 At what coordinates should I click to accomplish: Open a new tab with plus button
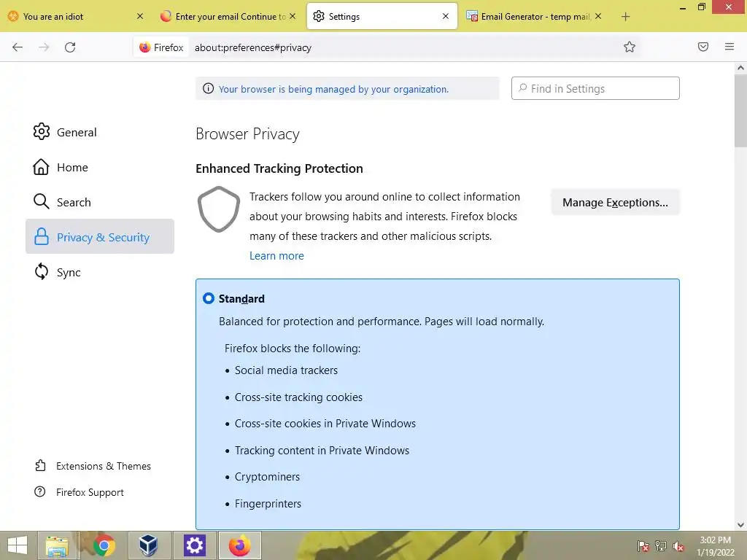625,17
